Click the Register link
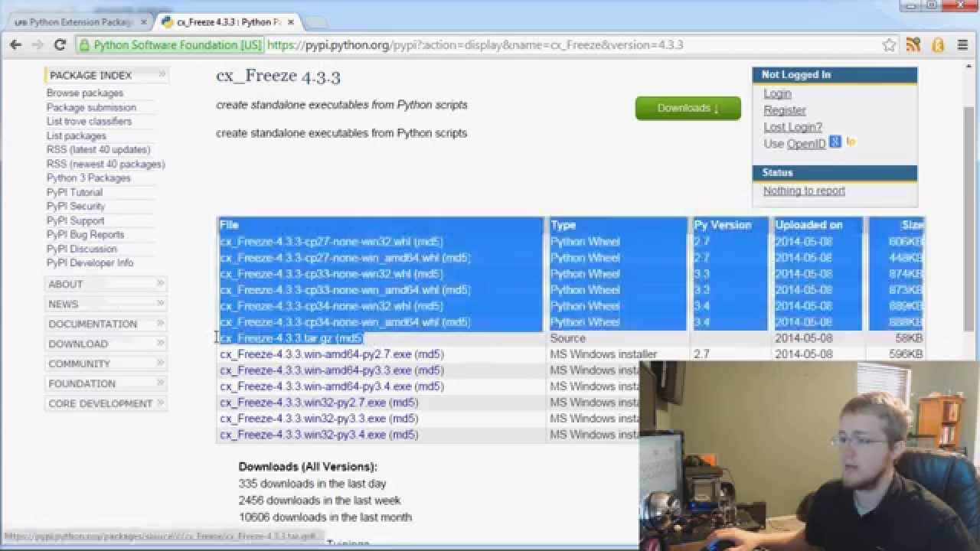This screenshot has height=551, width=980. pos(785,110)
